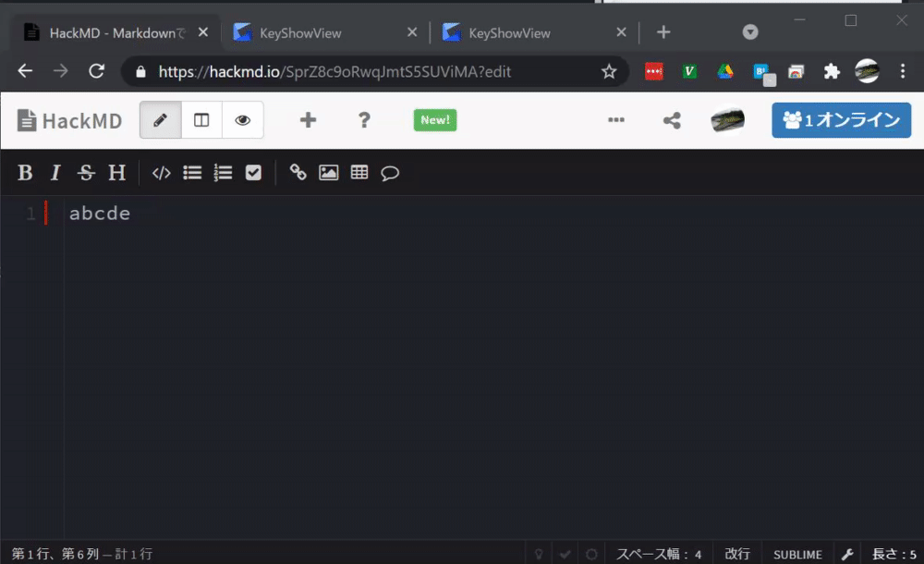
Task: Click the 1 オンライン button
Action: click(x=841, y=119)
